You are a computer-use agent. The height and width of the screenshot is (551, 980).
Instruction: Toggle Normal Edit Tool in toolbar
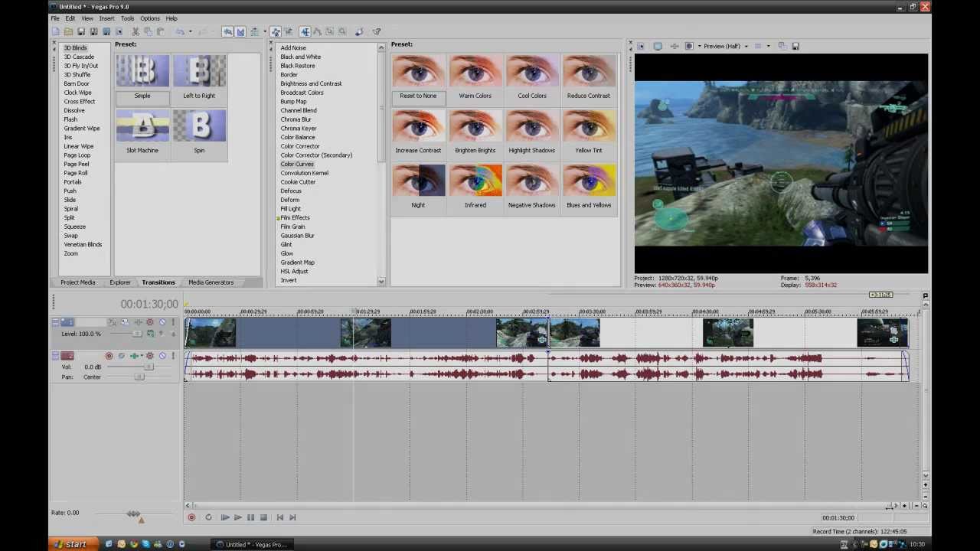click(x=305, y=31)
